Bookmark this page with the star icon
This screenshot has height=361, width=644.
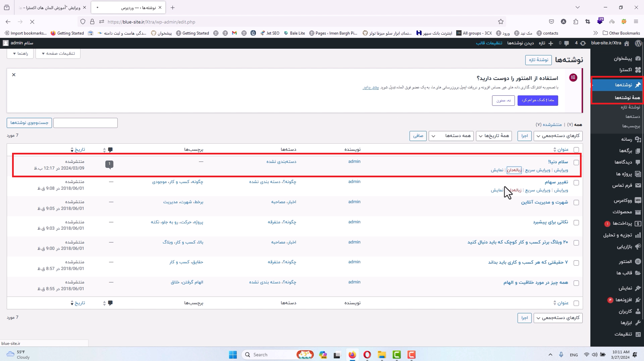pyautogui.click(x=501, y=22)
